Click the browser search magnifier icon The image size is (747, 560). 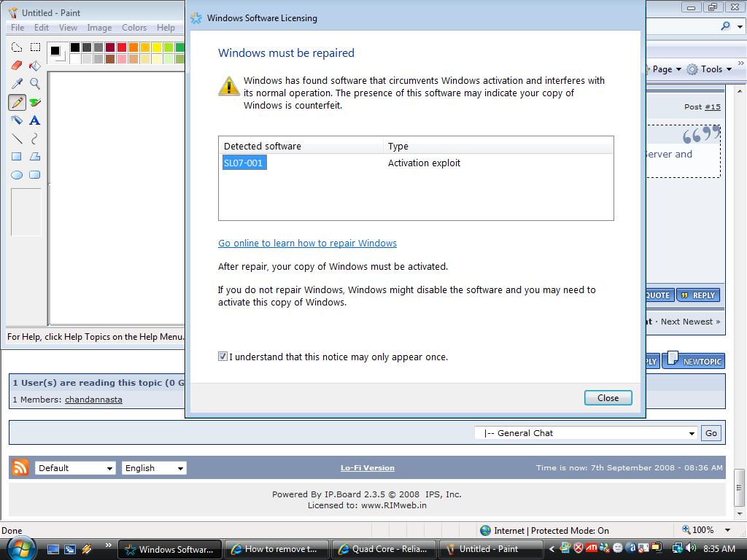(726, 26)
